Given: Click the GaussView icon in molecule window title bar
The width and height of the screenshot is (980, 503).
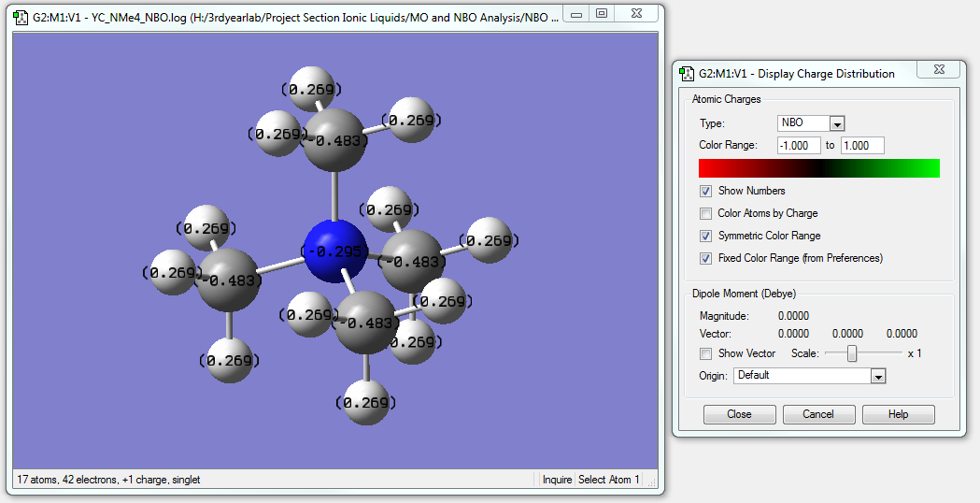Looking at the screenshot, I should coord(20,16).
